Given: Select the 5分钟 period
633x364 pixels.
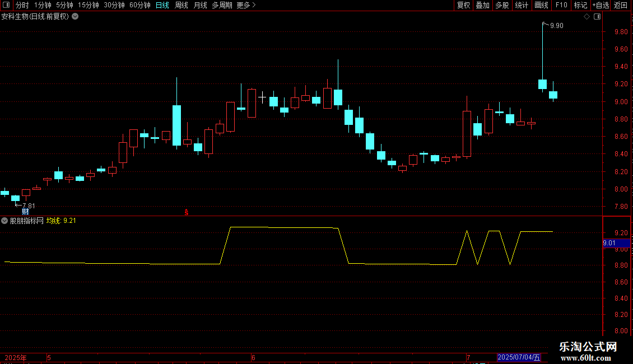Looking at the screenshot, I should 64,5.
